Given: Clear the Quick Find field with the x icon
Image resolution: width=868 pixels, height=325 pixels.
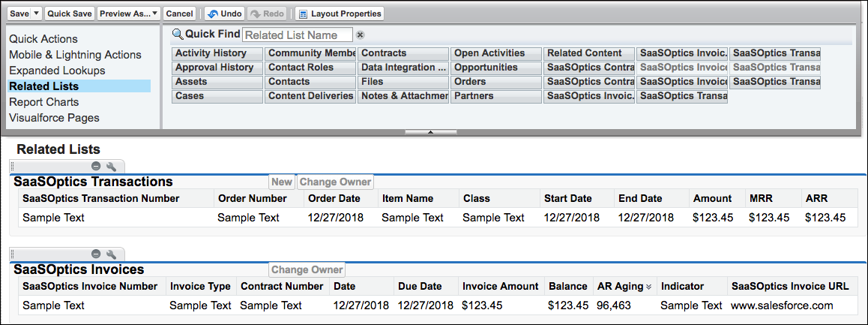Looking at the screenshot, I should coord(360,35).
